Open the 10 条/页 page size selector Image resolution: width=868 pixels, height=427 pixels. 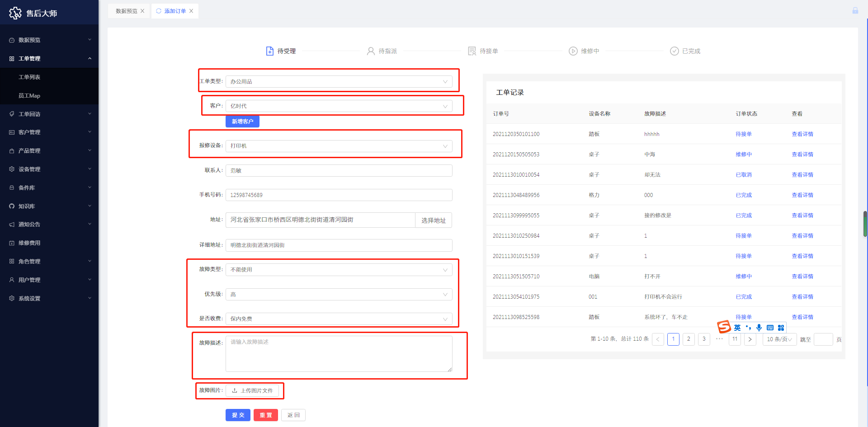779,339
